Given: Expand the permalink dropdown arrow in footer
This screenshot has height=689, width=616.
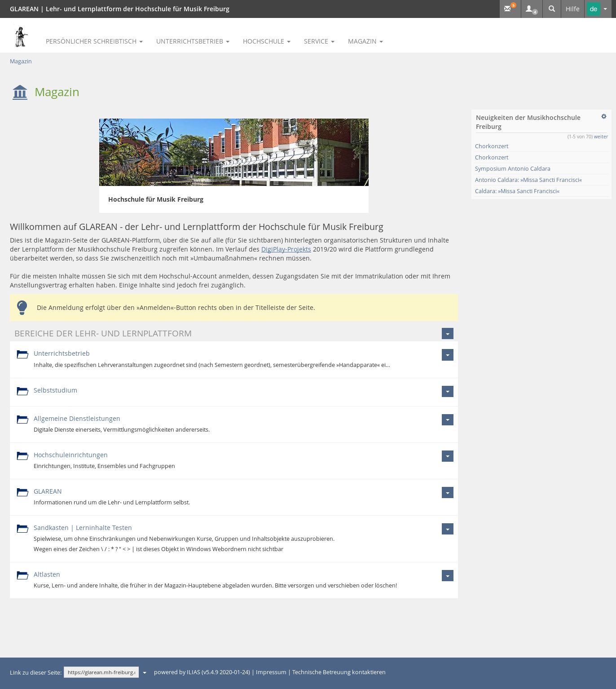Looking at the screenshot, I should coord(145,673).
